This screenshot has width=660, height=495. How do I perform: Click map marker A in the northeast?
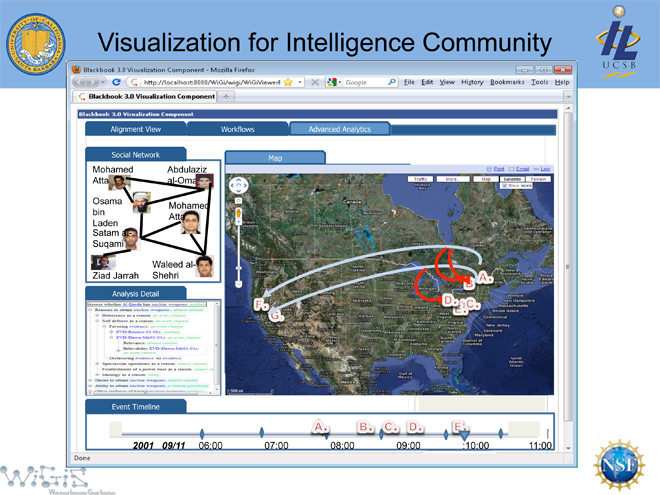click(x=484, y=275)
